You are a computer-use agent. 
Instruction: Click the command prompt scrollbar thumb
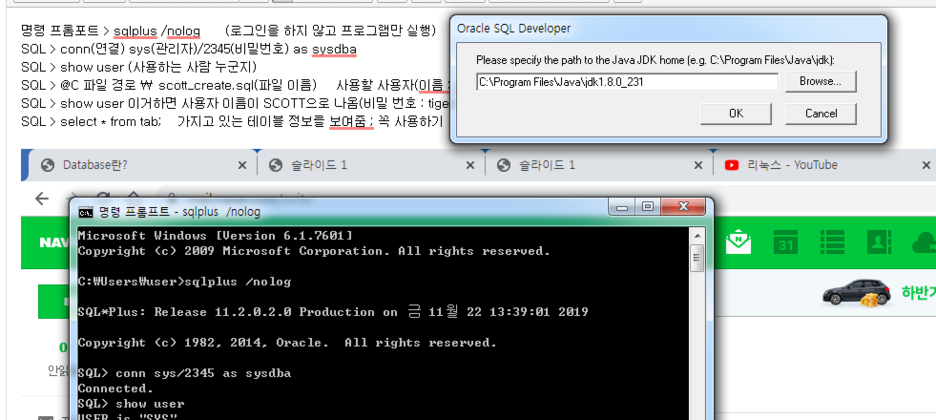(x=696, y=258)
